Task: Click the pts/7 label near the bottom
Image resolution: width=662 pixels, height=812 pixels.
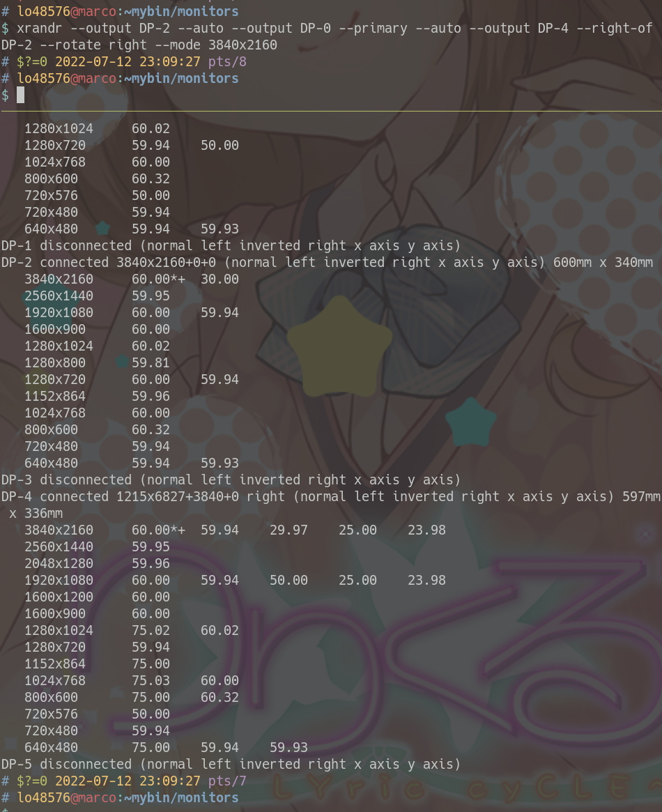Action: (227, 781)
